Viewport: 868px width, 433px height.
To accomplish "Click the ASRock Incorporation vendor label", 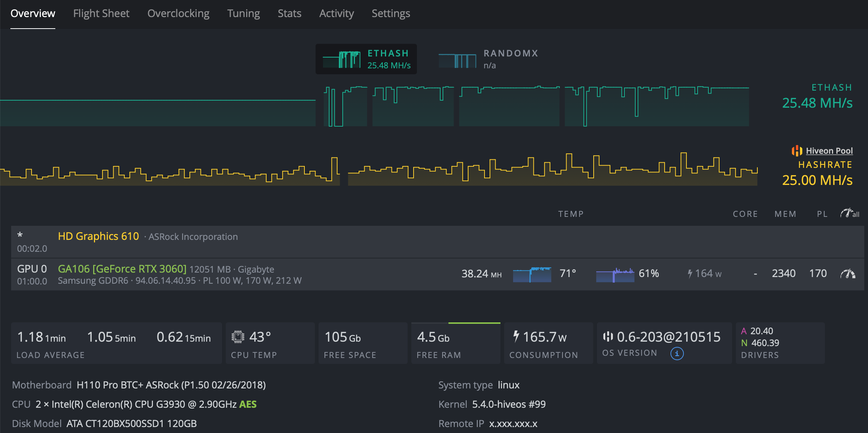I will pos(193,237).
